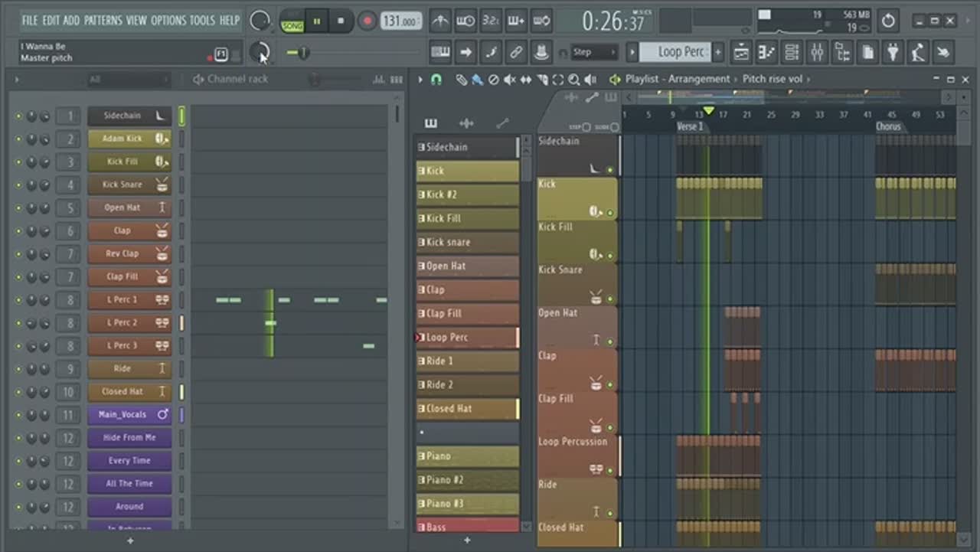Click the Channel rack graph editor icon
The image size is (980, 552).
(x=378, y=80)
